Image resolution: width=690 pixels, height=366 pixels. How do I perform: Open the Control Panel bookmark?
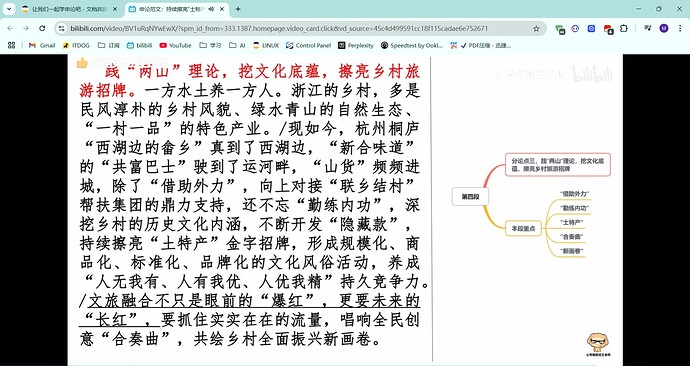point(308,45)
